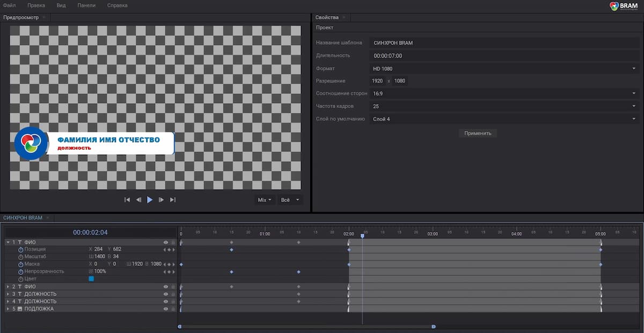The width and height of the screenshot is (644, 333).
Task: Jump to start of preview playback
Action: 127,200
